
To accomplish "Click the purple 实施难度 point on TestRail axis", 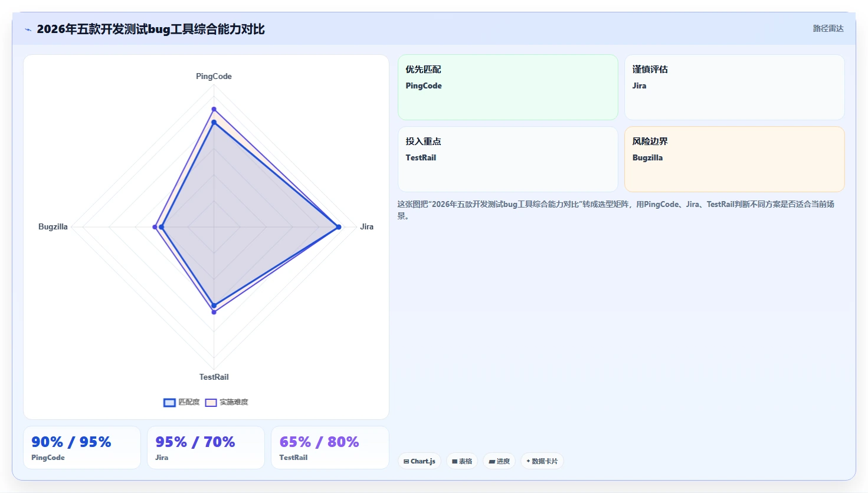I will pyautogui.click(x=214, y=312).
